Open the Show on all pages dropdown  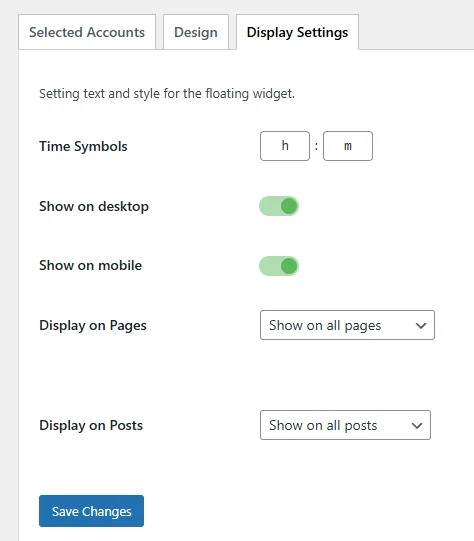(347, 325)
